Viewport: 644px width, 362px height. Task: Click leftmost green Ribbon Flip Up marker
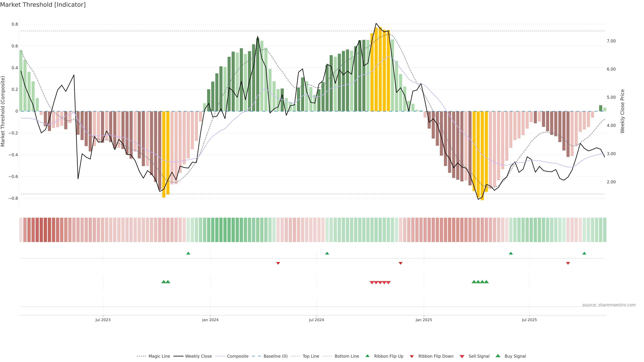(x=188, y=253)
